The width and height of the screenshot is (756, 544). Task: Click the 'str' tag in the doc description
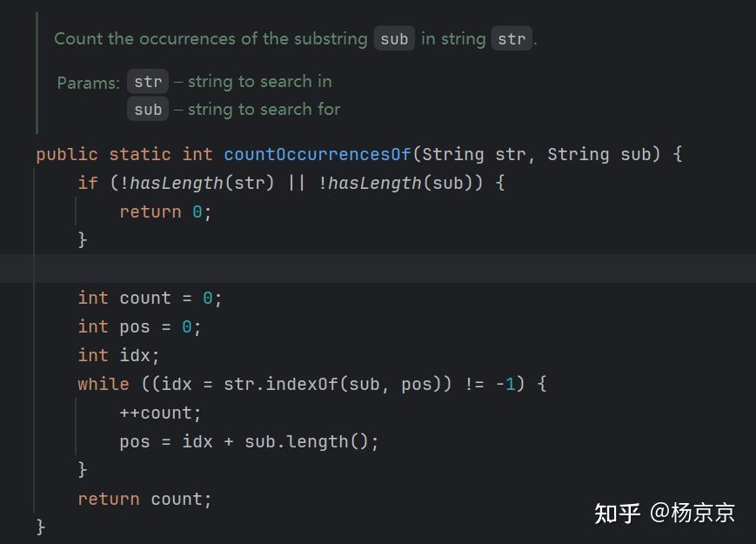click(x=512, y=39)
